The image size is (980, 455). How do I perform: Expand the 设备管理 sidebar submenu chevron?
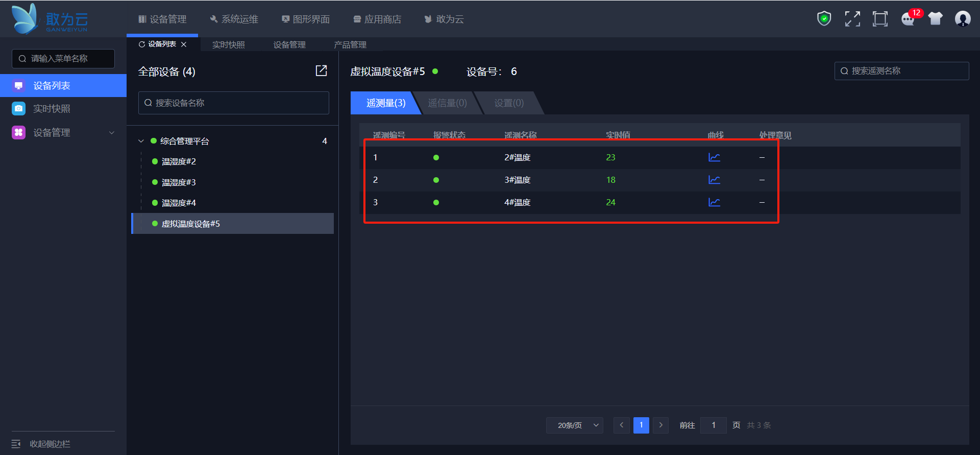pyautogui.click(x=112, y=133)
